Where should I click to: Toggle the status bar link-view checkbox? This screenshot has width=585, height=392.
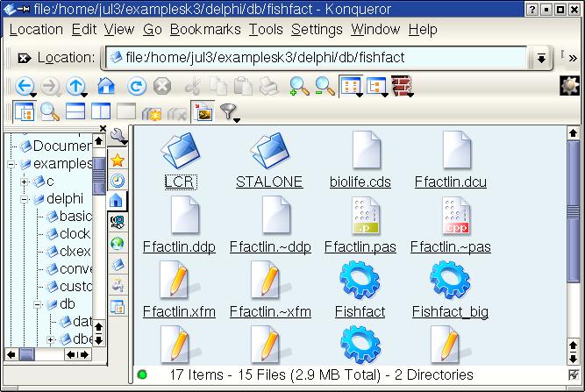click(x=573, y=374)
